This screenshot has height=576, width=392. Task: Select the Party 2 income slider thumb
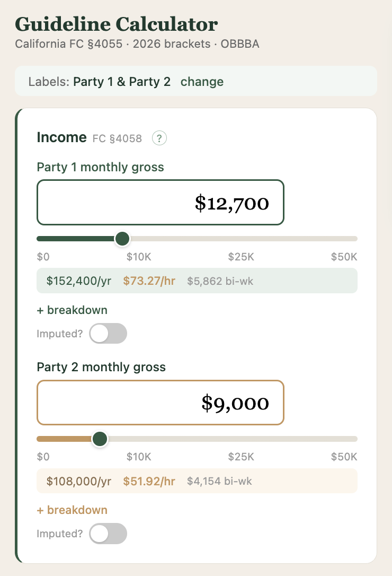(x=100, y=439)
